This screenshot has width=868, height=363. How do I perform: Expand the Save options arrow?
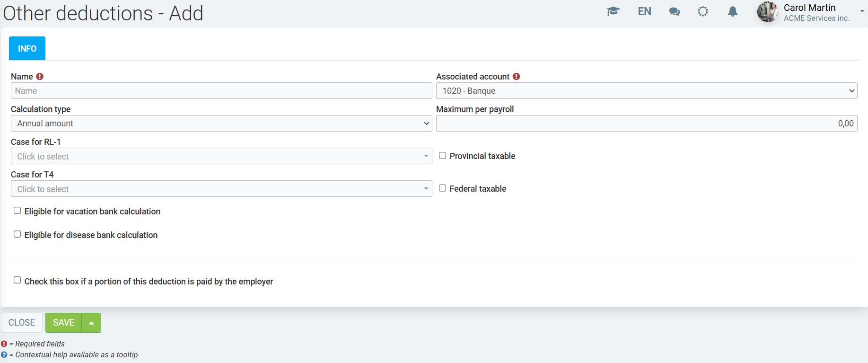[x=91, y=323]
